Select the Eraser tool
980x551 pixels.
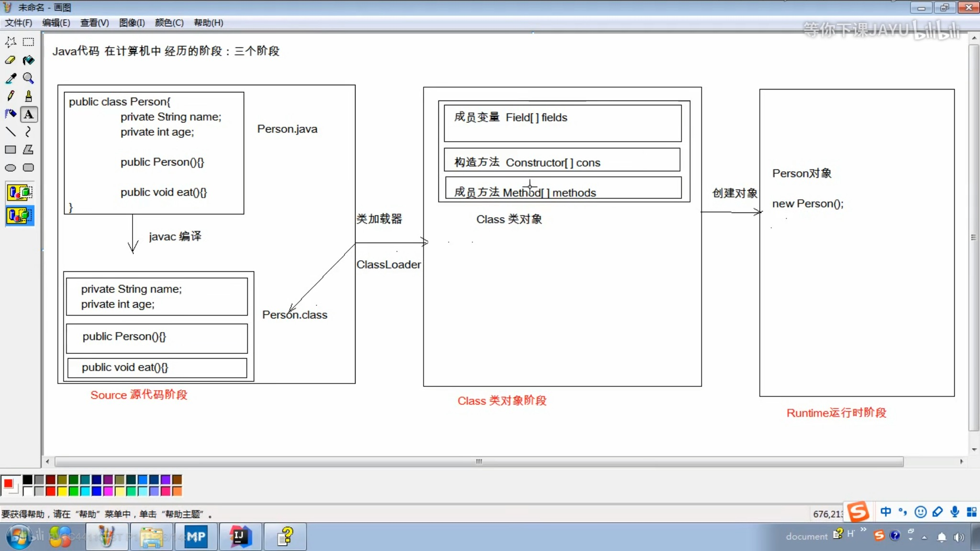pos(11,60)
